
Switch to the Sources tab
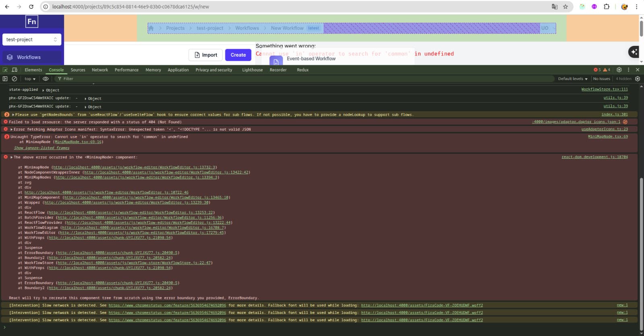tap(78, 70)
